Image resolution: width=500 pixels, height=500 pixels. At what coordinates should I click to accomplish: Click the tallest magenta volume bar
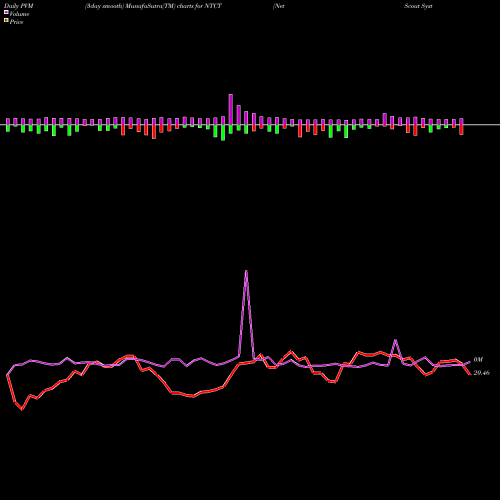coord(231,109)
